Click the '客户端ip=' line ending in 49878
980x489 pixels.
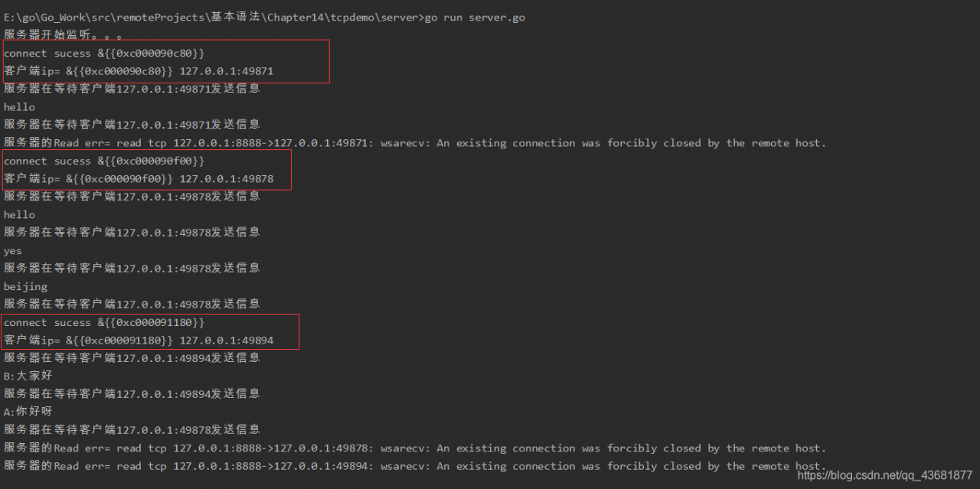click(x=139, y=179)
